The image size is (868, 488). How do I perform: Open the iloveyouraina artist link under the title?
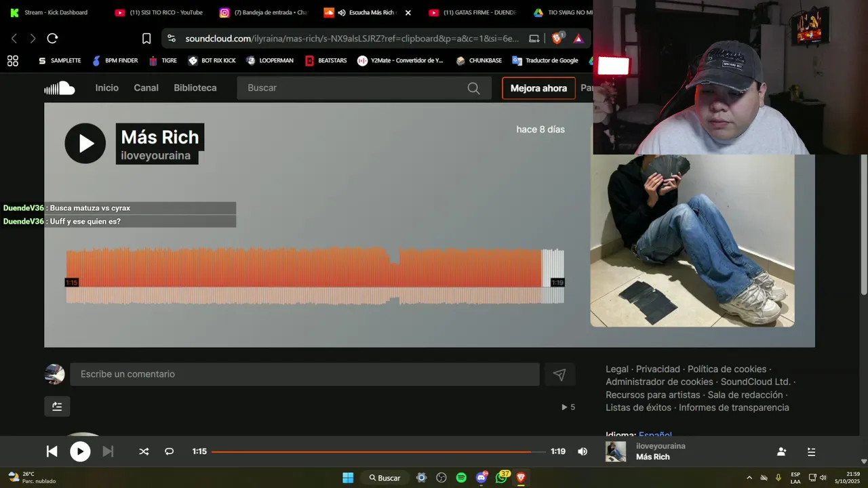pyautogui.click(x=155, y=155)
